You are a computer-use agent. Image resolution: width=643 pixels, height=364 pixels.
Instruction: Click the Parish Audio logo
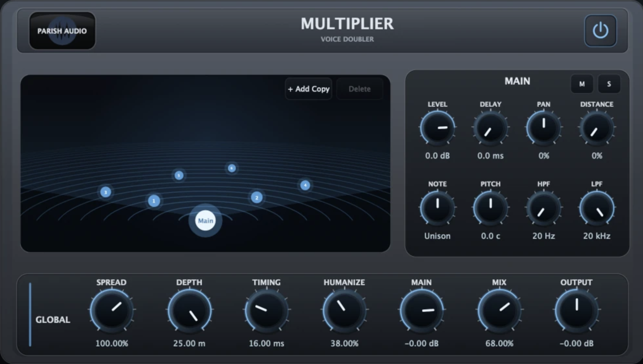coord(62,31)
